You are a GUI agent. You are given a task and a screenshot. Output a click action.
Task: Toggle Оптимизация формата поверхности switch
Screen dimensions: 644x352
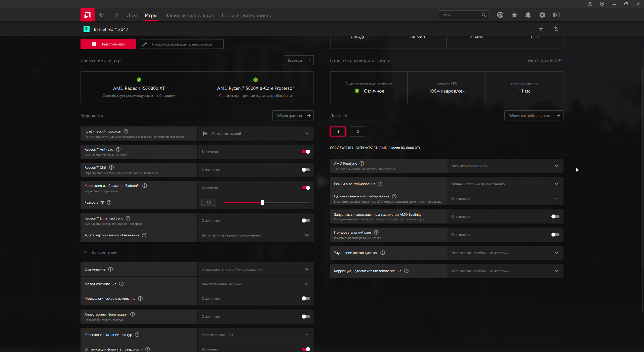306,349
